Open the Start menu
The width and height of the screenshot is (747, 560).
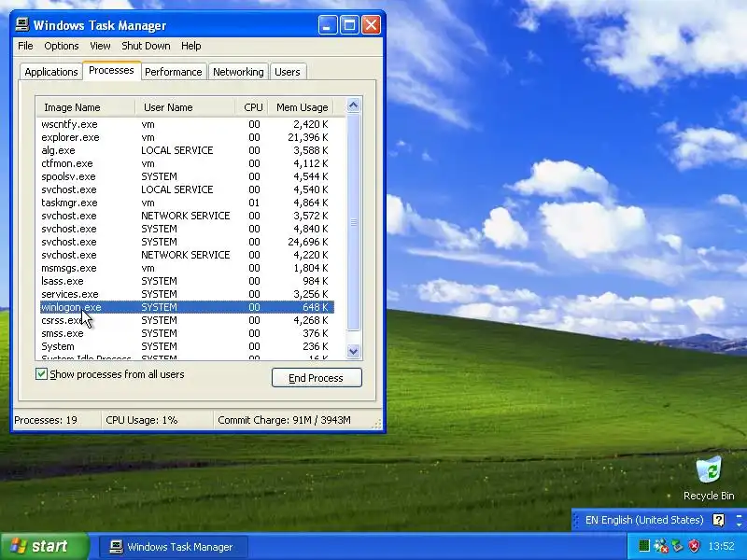(45, 546)
